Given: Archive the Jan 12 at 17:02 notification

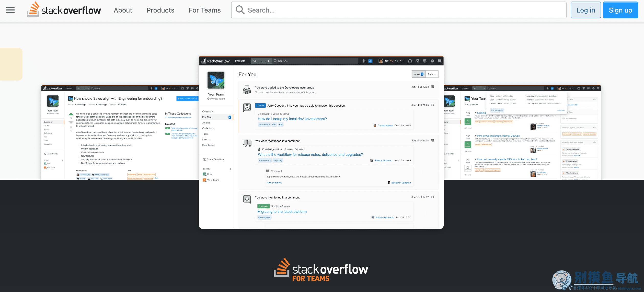Looking at the screenshot, I should [433, 197].
